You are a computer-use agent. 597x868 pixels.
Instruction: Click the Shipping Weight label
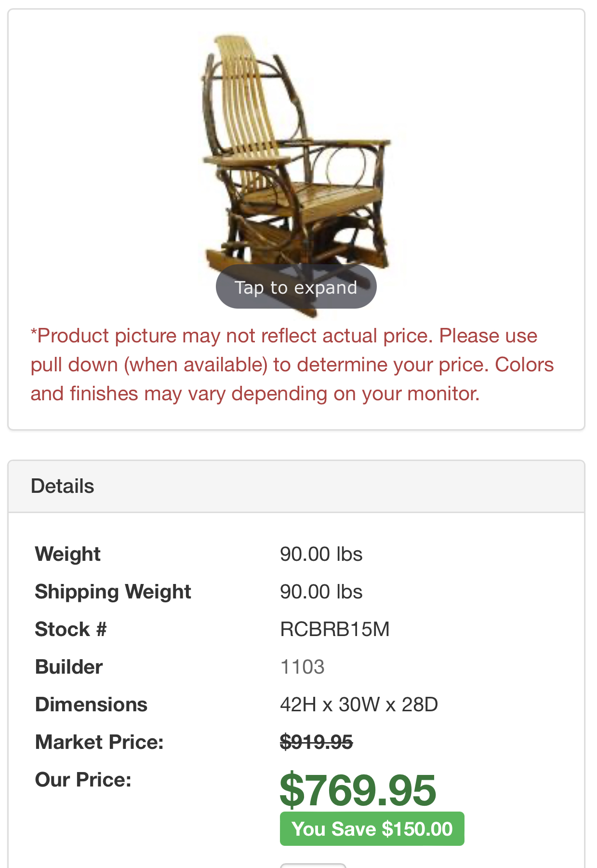(113, 592)
